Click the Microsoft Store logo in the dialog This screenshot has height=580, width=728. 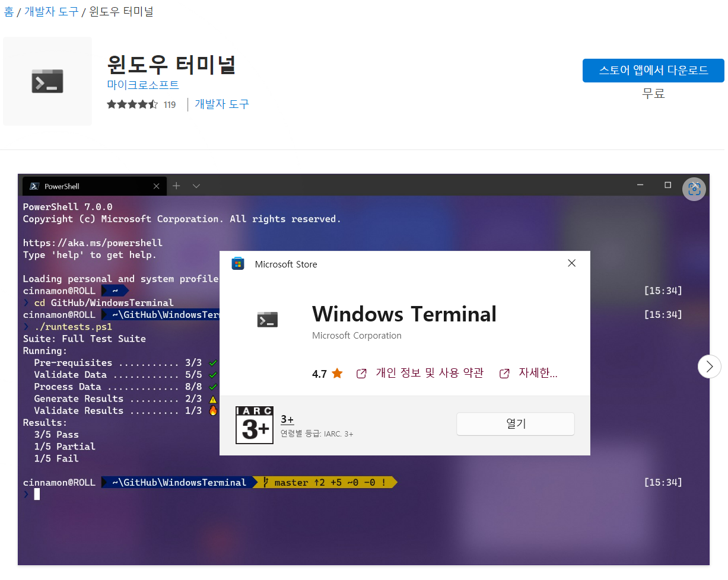(238, 264)
